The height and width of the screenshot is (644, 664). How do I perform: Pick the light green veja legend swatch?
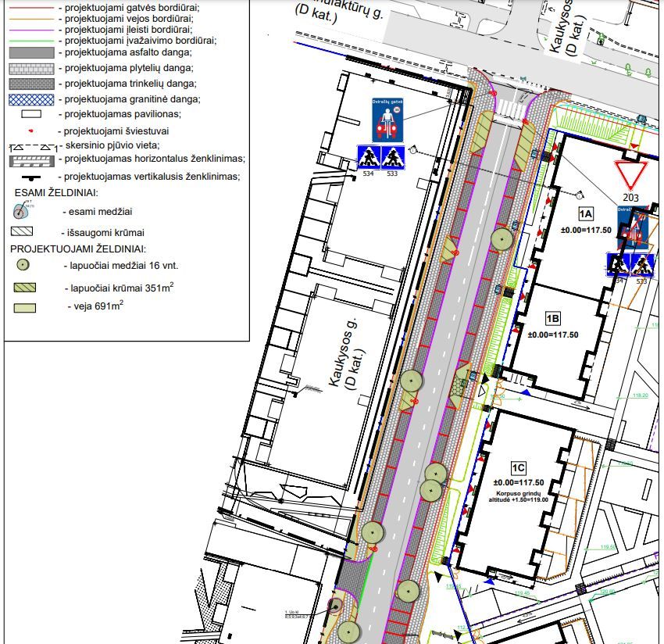pyautogui.click(x=24, y=308)
